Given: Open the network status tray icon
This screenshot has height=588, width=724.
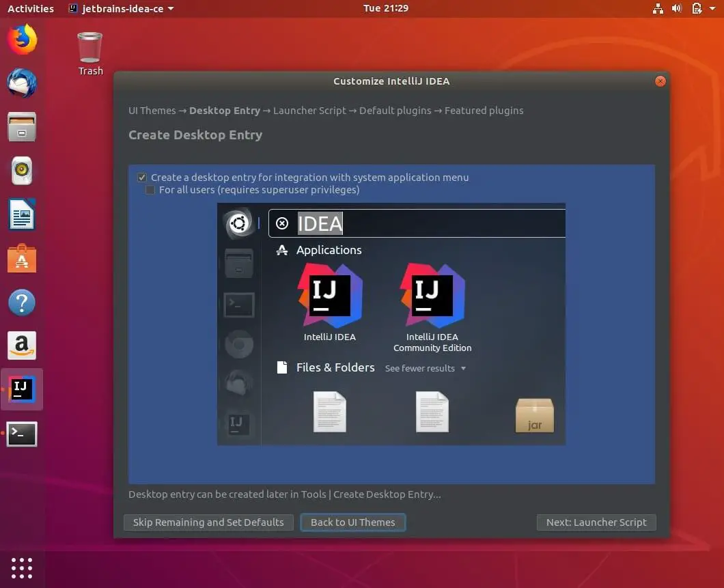Looking at the screenshot, I should 658,8.
